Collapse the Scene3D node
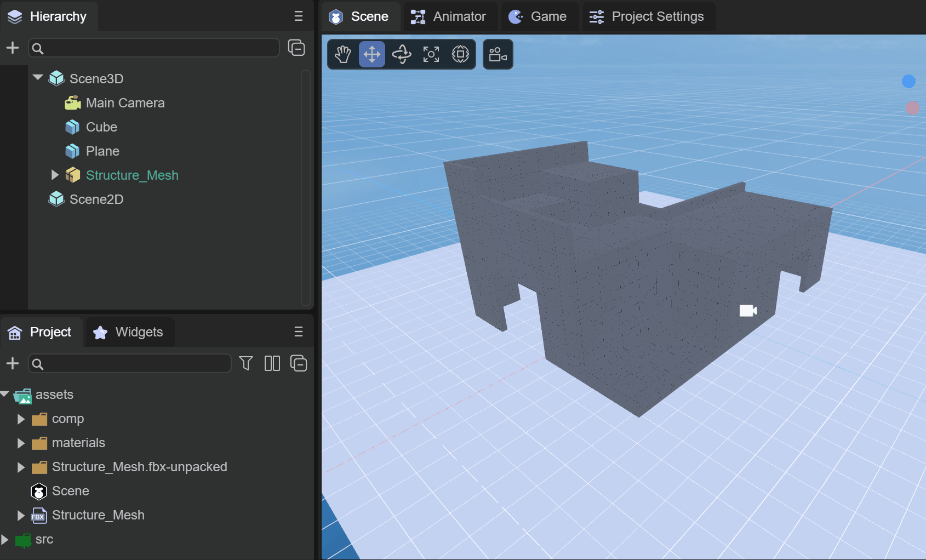 [38, 78]
